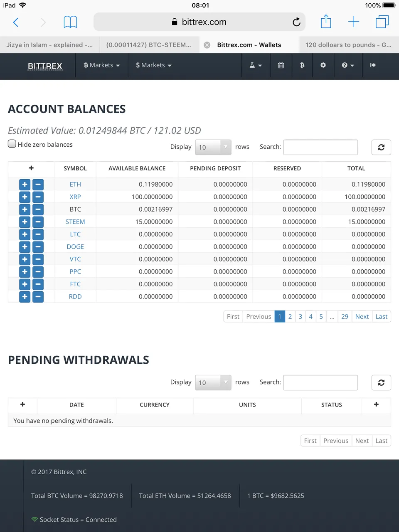
Task: Deposit BTC with plus button
Action: tap(25, 209)
